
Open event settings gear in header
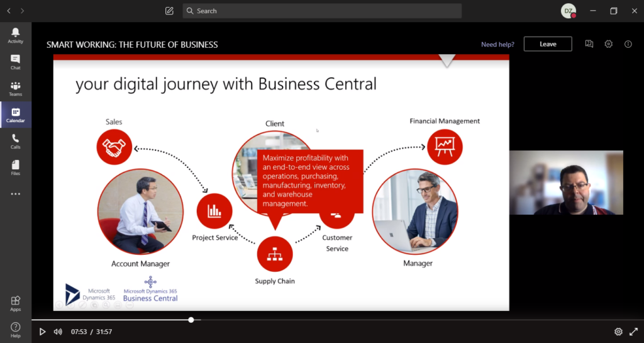tap(609, 44)
